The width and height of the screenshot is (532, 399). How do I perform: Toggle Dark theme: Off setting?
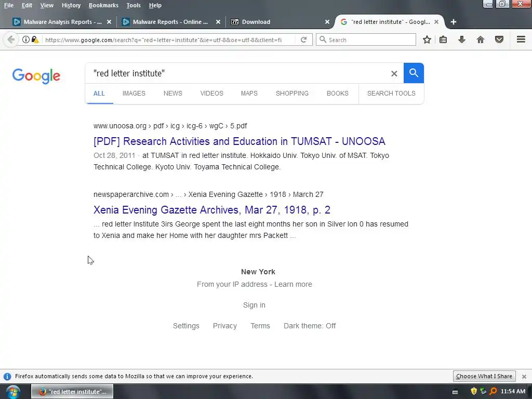point(310,326)
